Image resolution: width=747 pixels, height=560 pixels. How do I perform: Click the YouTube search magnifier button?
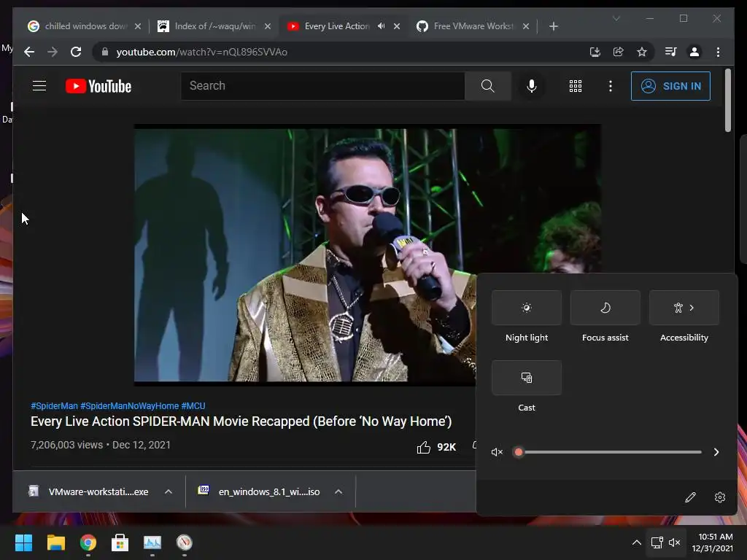[x=487, y=86]
